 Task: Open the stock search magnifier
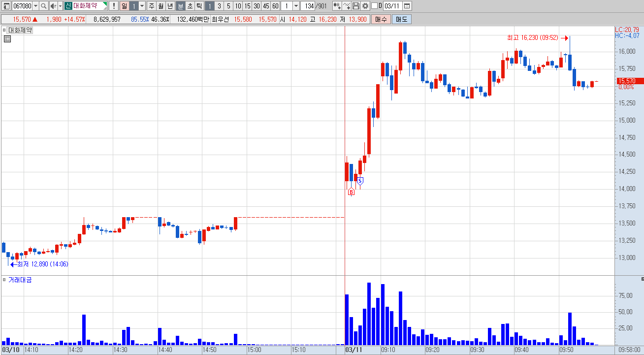[x=43, y=6]
